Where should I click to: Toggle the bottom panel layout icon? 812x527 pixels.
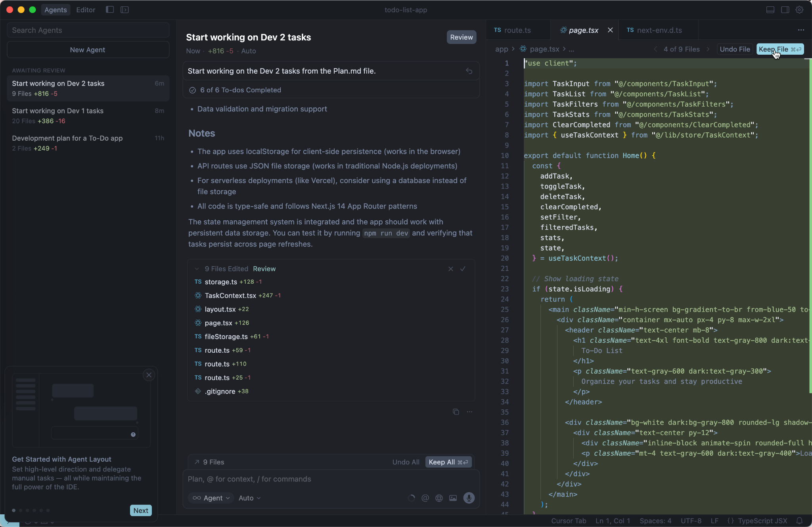point(770,10)
